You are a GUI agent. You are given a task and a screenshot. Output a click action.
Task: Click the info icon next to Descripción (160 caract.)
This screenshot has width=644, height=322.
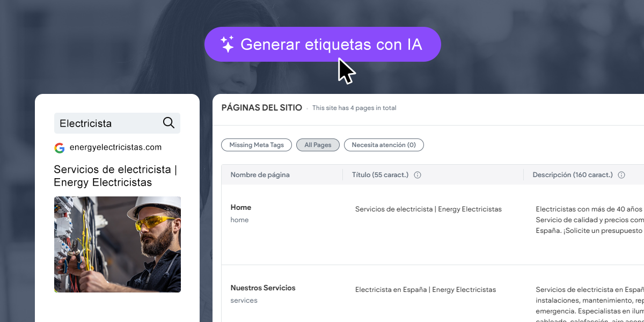[x=621, y=175]
